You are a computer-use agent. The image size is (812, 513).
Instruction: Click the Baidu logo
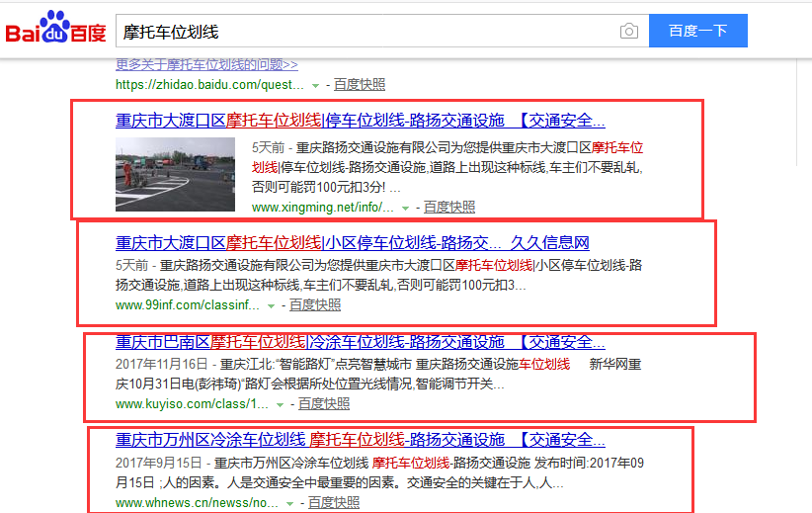point(55,27)
